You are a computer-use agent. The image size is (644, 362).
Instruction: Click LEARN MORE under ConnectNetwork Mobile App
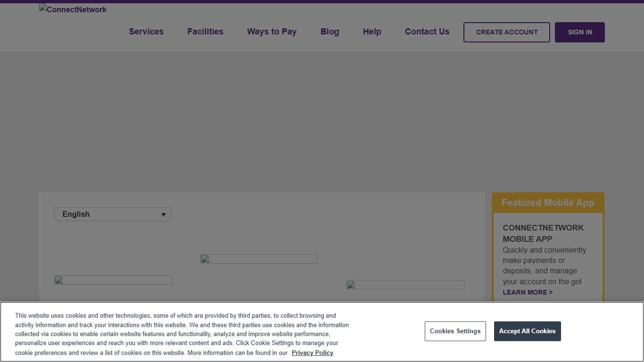[528, 292]
